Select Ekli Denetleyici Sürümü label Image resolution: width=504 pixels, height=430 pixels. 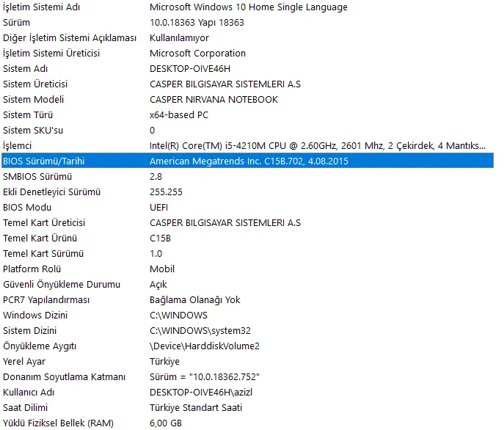tap(52, 192)
